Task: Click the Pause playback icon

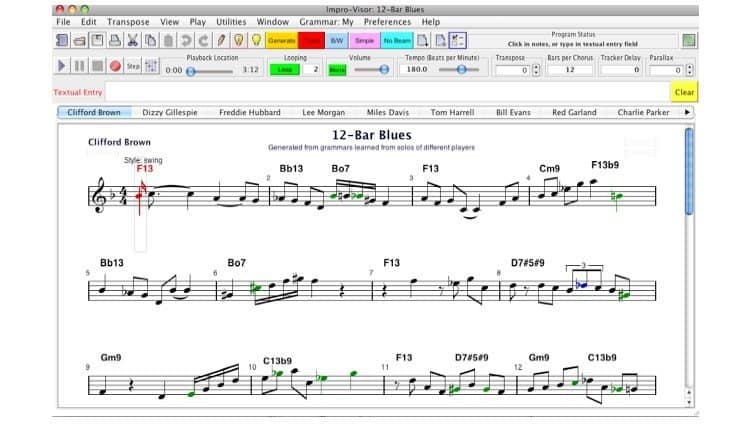Action: (x=80, y=67)
